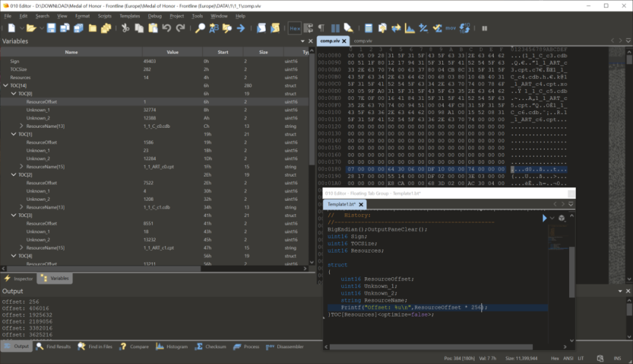
Task: Open the Find magnifier tool
Action: click(200, 28)
